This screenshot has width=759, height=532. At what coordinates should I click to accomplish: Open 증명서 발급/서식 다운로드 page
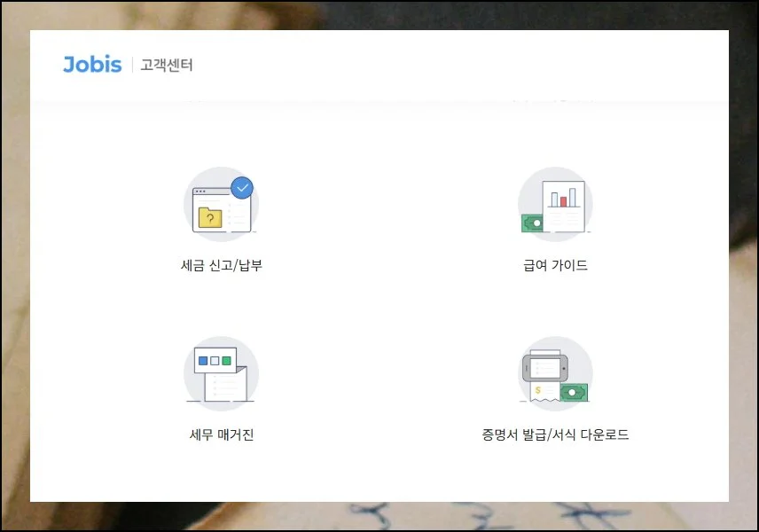click(555, 436)
